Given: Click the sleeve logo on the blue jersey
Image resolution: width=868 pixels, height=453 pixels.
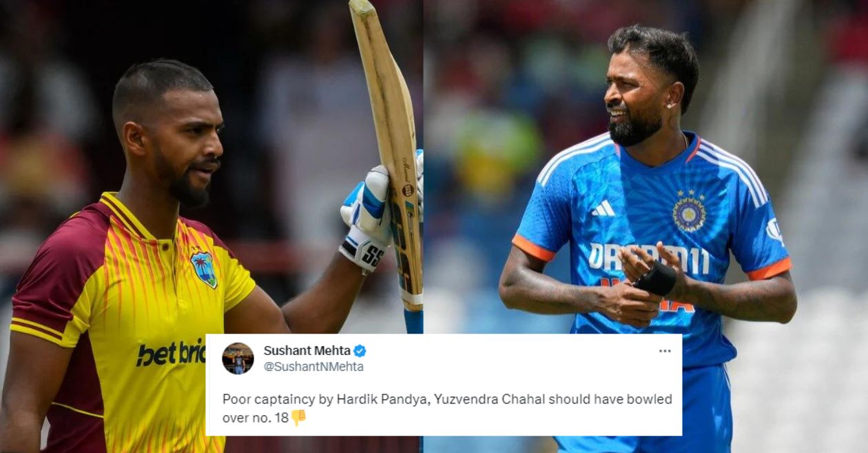Looking at the screenshot, I should tap(776, 231).
